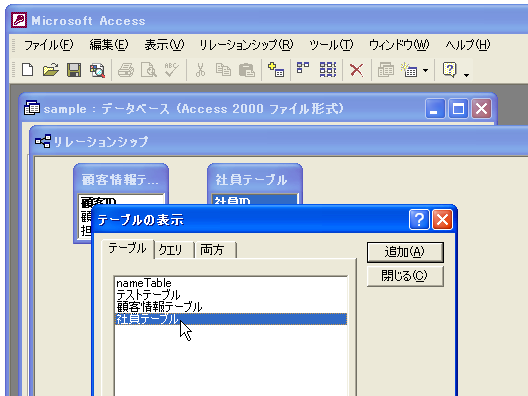Click the 顧客情報テ... table title bar
528x396 pixels.
pos(121,179)
